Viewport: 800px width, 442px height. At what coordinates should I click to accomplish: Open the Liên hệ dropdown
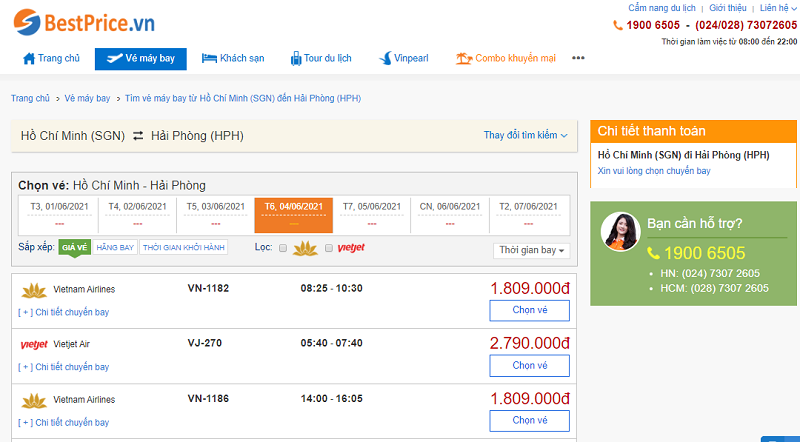(778, 8)
